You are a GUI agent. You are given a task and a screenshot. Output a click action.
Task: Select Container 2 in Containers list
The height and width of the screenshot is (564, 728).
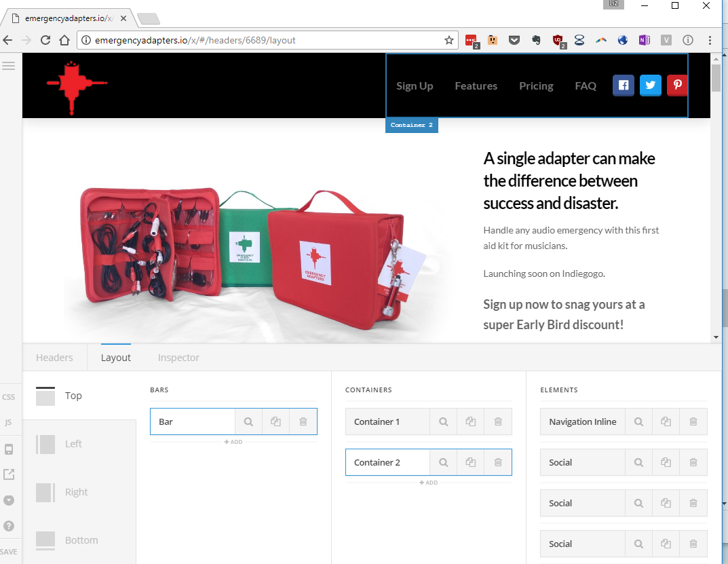click(x=387, y=463)
